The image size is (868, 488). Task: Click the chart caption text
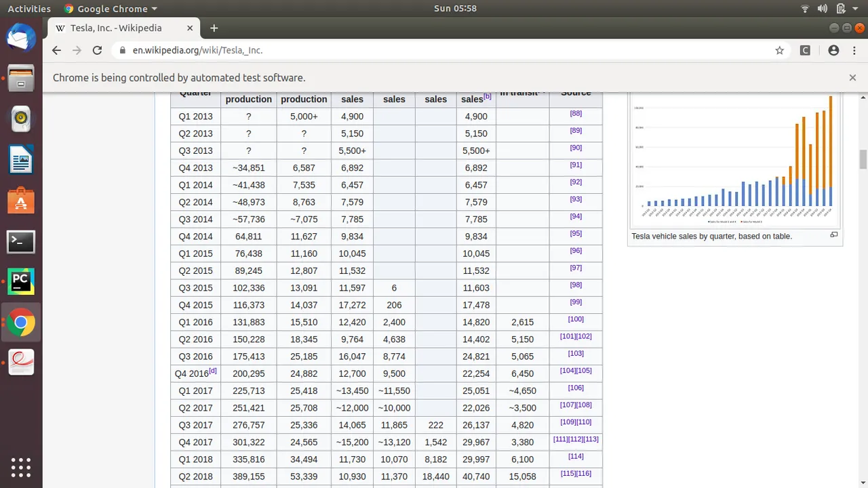(x=711, y=237)
